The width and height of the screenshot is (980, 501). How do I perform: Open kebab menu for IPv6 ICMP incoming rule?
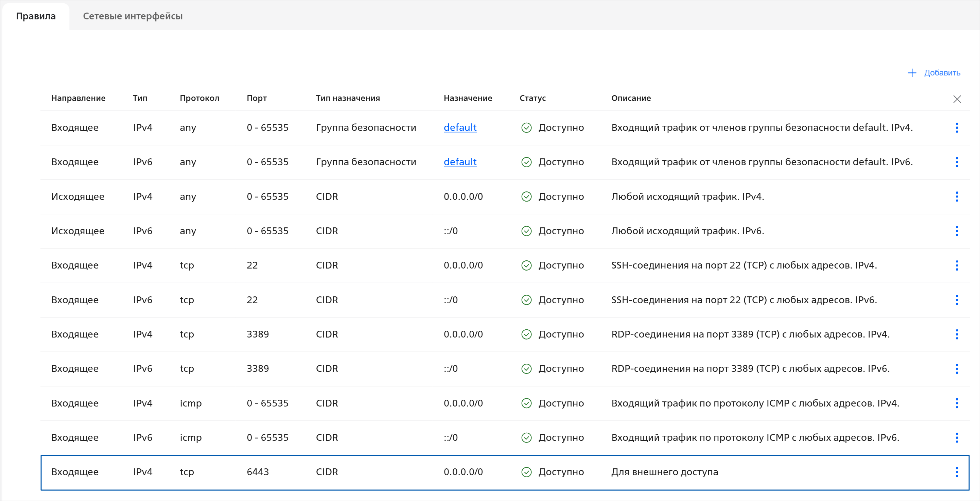click(x=957, y=437)
